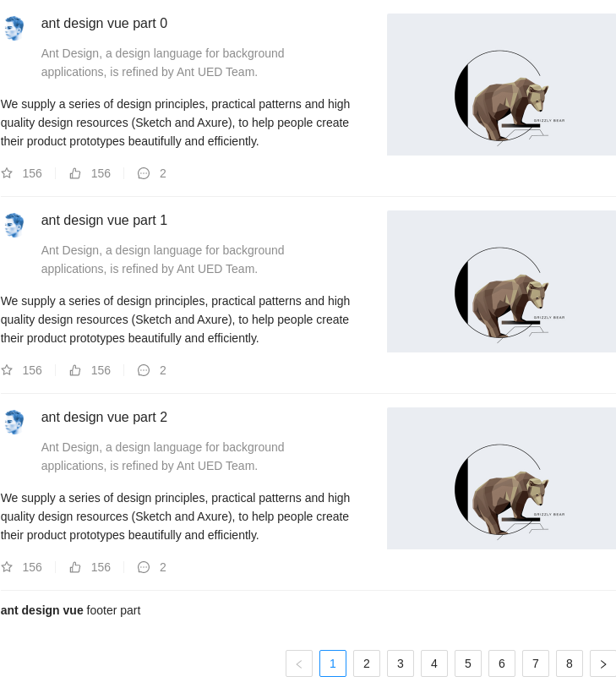
Task: Go to the next pagination page arrow
Action: 603,663
